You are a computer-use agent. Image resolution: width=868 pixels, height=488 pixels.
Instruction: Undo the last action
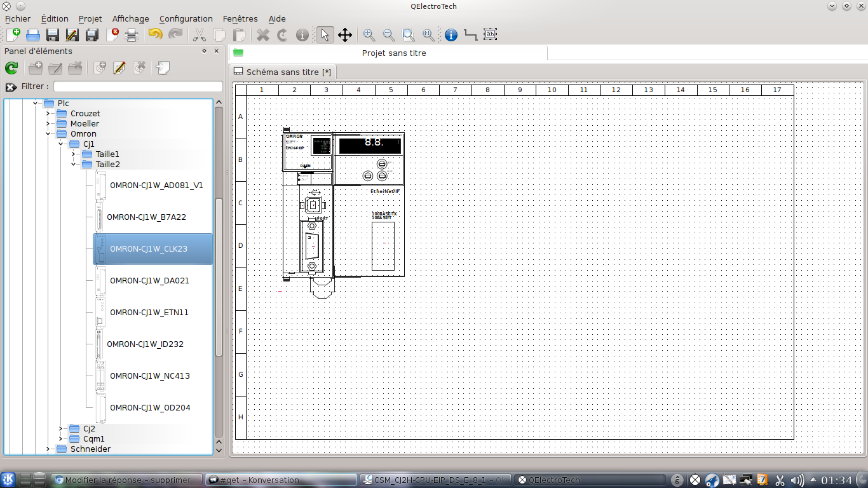(155, 35)
